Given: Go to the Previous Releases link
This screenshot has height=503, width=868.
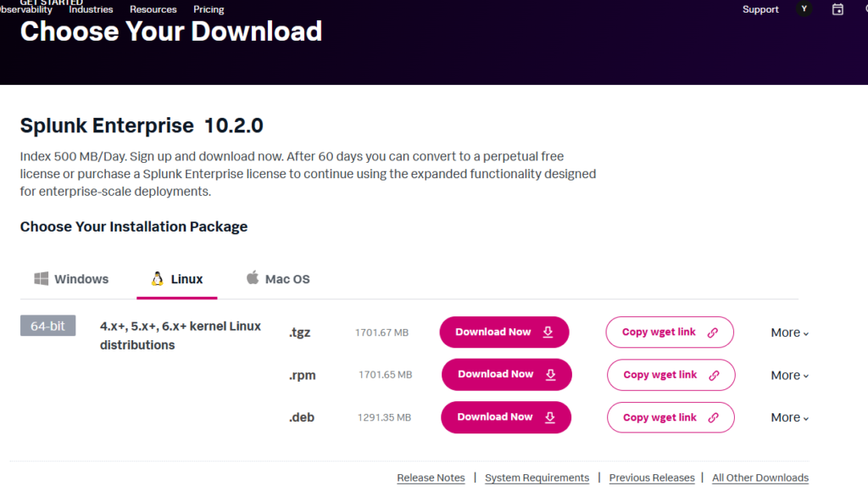Looking at the screenshot, I should (651, 478).
